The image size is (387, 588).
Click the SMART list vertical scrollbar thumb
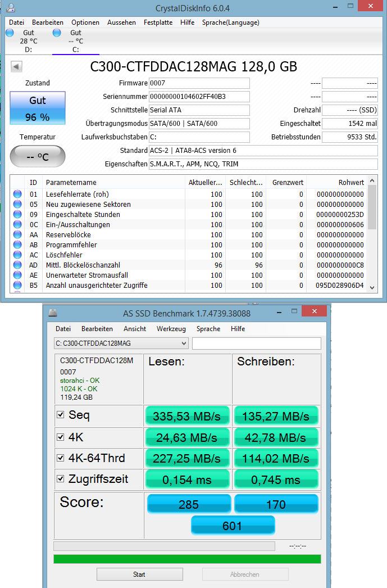[x=372, y=207]
